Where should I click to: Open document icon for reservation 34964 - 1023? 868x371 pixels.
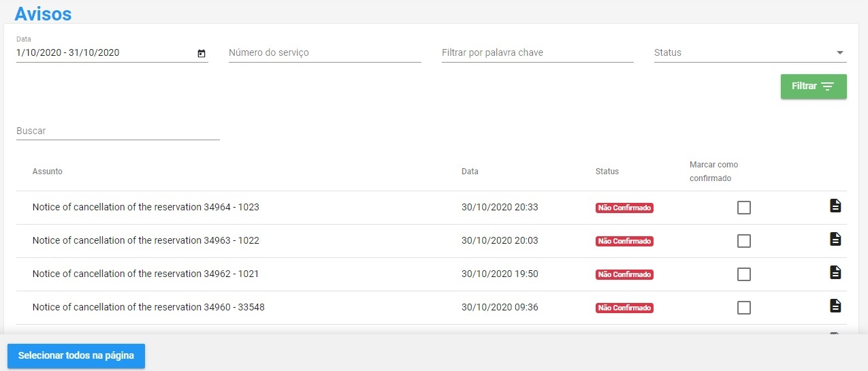click(x=835, y=206)
